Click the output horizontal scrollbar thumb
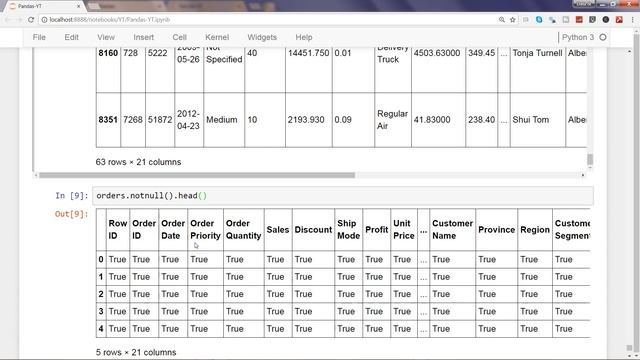 pyautogui.click(x=197, y=175)
